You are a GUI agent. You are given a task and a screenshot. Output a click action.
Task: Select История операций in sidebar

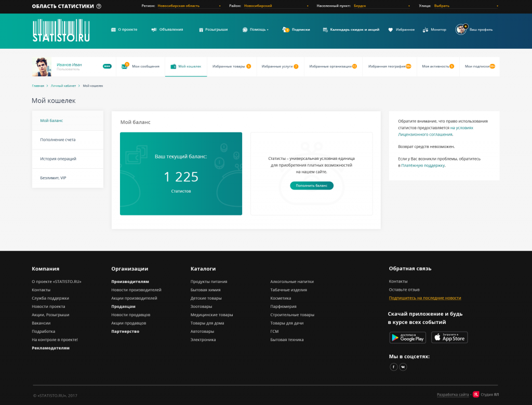[x=68, y=159]
